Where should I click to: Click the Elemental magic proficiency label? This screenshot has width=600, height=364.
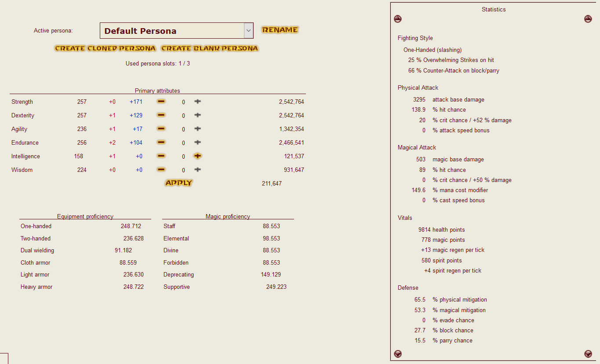[176, 239]
